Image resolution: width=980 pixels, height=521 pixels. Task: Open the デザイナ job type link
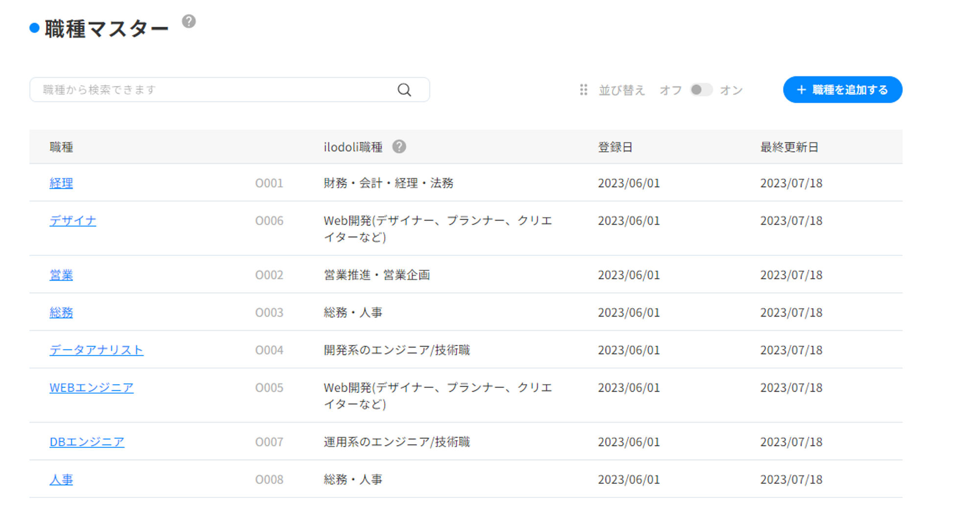click(x=73, y=221)
